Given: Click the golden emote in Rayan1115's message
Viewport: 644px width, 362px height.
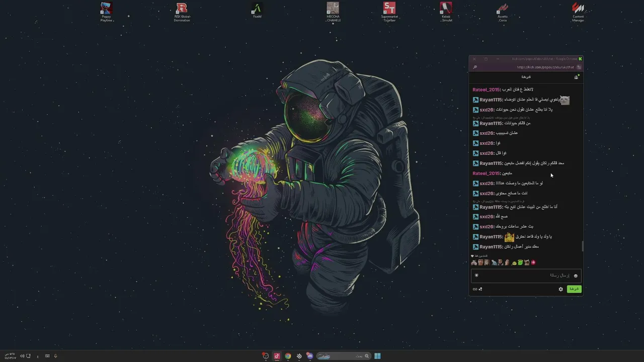Looking at the screenshot, I should (x=509, y=237).
